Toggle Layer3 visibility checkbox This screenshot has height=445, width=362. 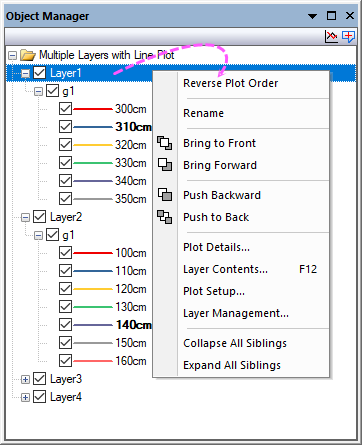pyautogui.click(x=40, y=379)
